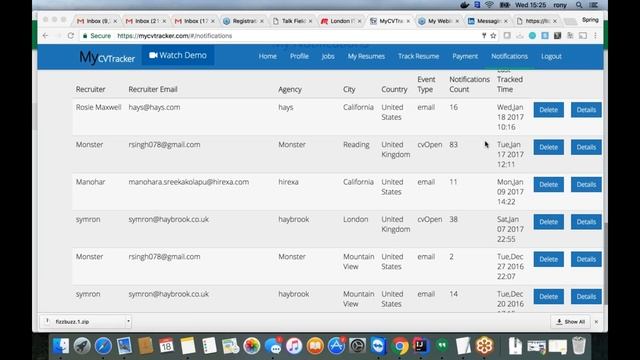Select manohara.sreekakolapu@hirexa.com email text
The width and height of the screenshot is (640, 360).
pyautogui.click(x=189, y=182)
